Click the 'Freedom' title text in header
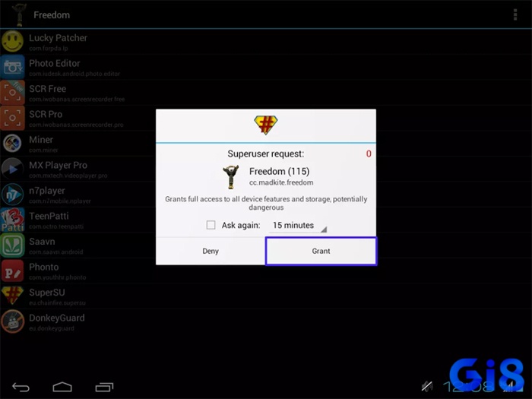The height and width of the screenshot is (399, 532). (x=52, y=15)
